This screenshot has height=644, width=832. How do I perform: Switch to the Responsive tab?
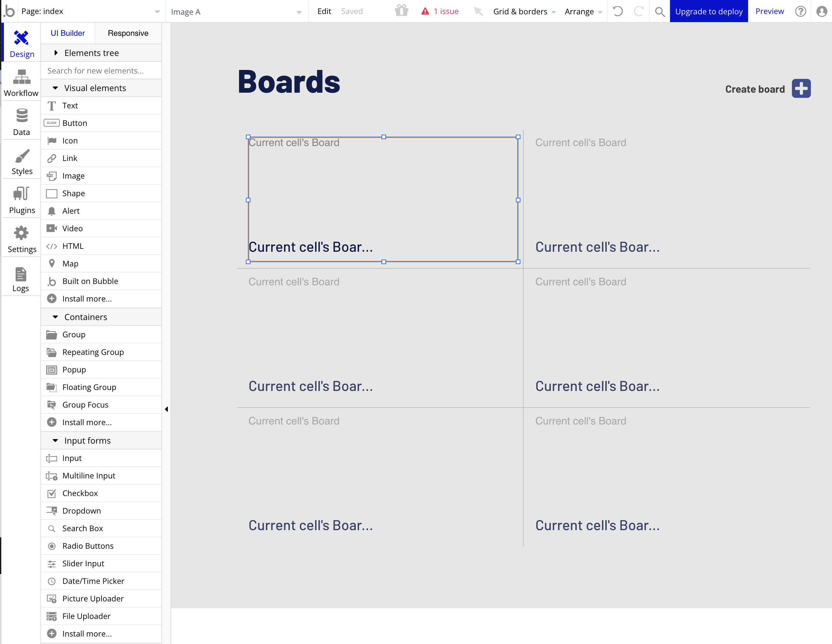pyautogui.click(x=128, y=33)
